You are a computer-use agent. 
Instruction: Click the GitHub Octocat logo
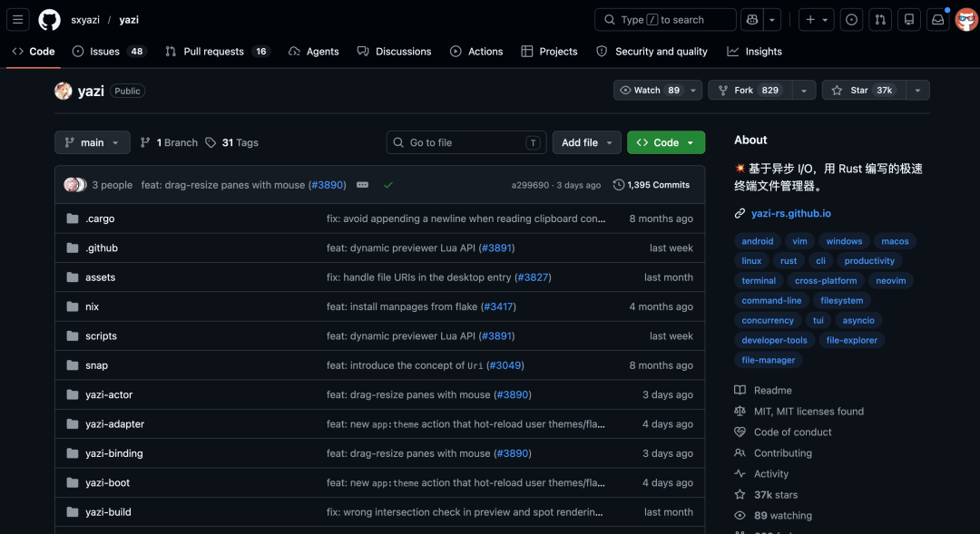tap(49, 19)
